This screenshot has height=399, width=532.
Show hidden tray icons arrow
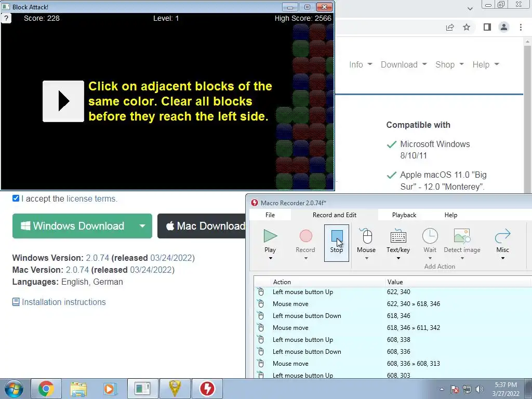pyautogui.click(x=442, y=389)
